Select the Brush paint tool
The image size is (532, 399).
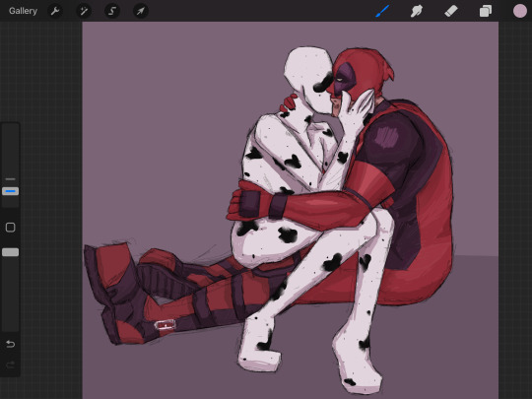382,11
